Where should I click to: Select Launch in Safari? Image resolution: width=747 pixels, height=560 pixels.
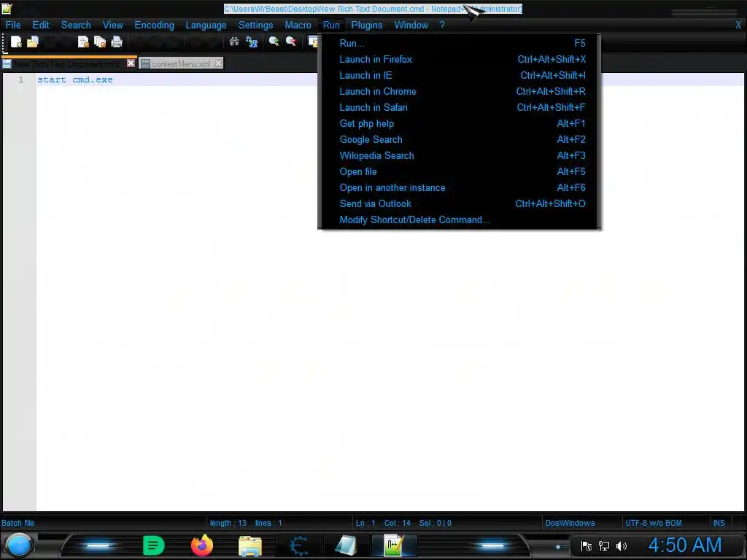pos(460,108)
